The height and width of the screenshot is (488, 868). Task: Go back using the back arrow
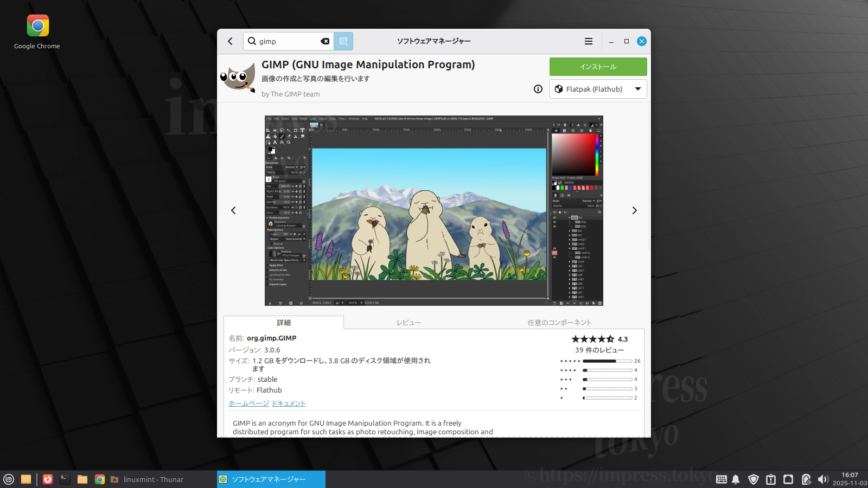pyautogui.click(x=230, y=41)
